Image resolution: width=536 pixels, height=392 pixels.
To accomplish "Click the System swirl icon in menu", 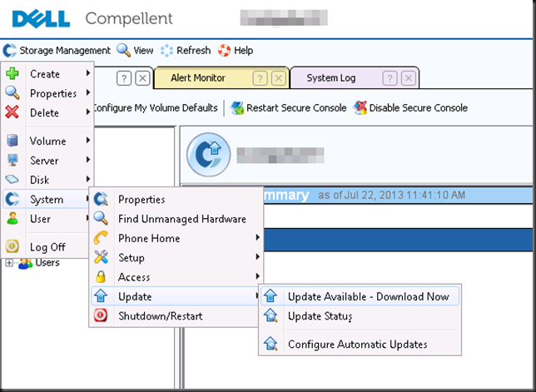I will [12, 199].
